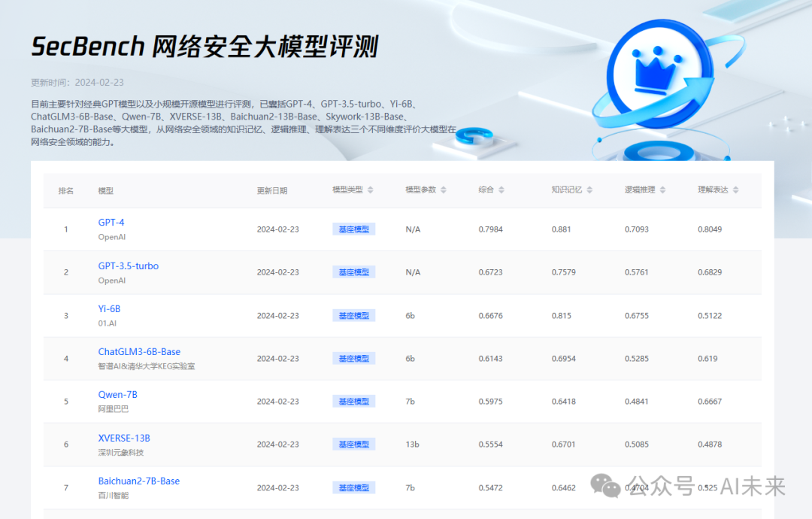Click the sort icon beside 知识记忆
This screenshot has width=812, height=519.
pyautogui.click(x=591, y=190)
